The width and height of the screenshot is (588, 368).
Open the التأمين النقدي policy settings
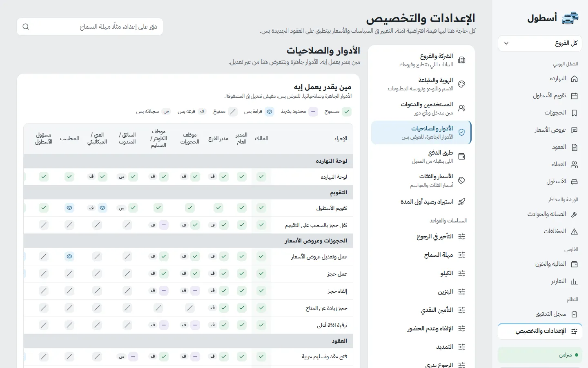421,310
